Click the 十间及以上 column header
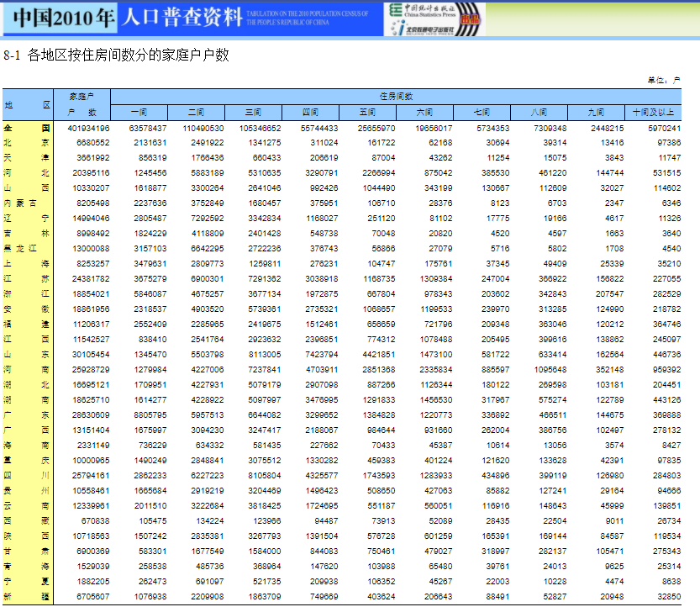Image resolution: width=700 pixels, height=607 pixels. point(653,112)
